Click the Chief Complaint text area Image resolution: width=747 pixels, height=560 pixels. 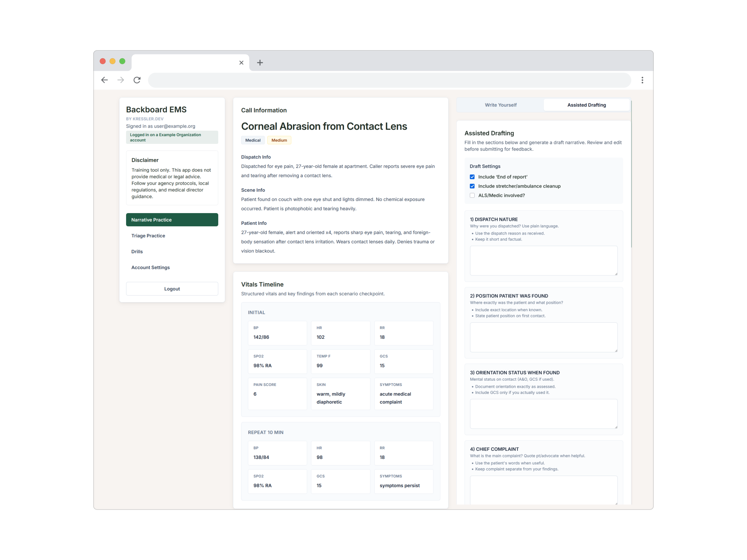pyautogui.click(x=544, y=490)
